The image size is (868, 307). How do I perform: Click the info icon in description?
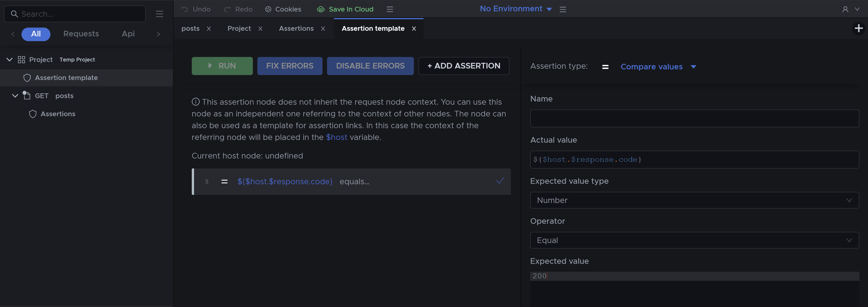click(195, 102)
